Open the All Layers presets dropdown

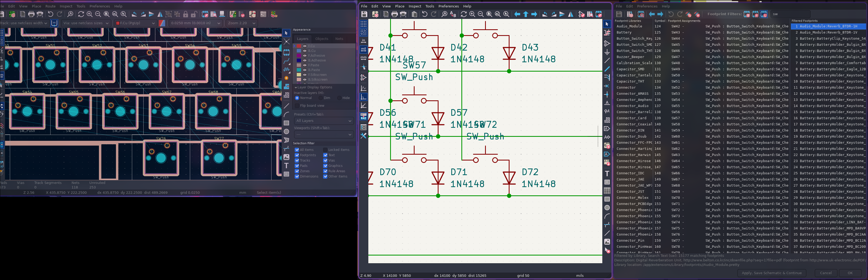(x=323, y=121)
